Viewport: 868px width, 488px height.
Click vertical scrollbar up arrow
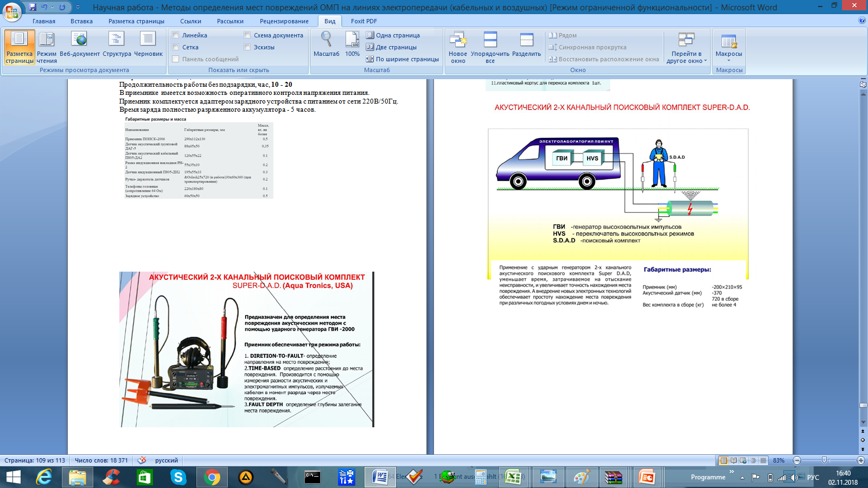click(863, 93)
